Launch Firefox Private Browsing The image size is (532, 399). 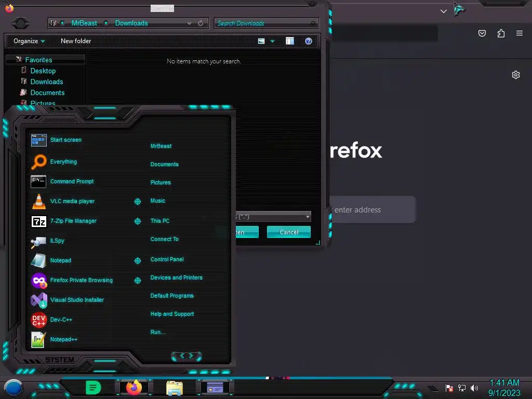[x=72, y=280]
